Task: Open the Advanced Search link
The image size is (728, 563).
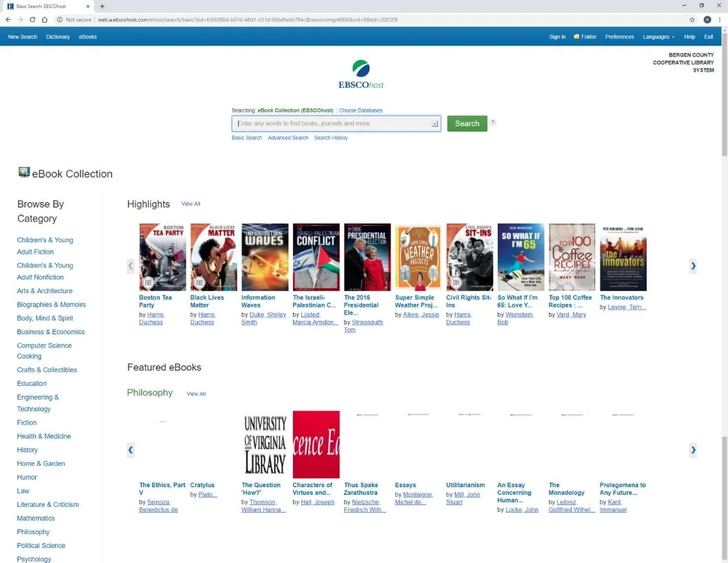Action: (x=288, y=138)
